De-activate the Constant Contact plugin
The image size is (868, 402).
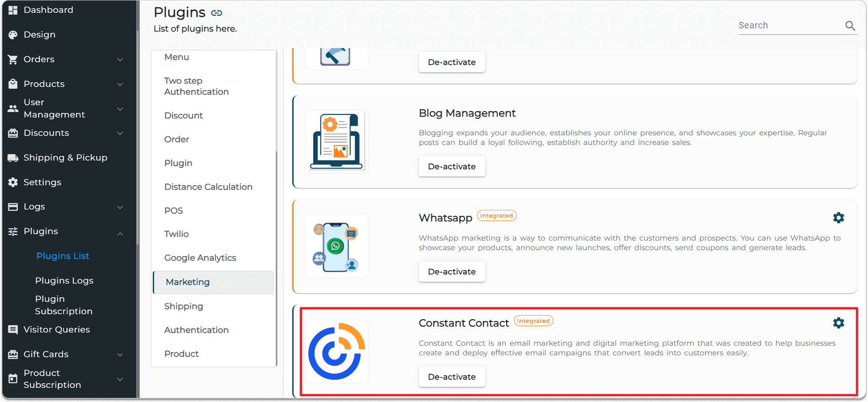451,377
